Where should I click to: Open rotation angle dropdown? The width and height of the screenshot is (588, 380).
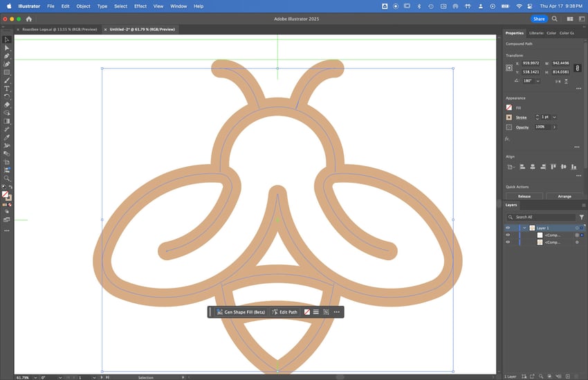(x=538, y=81)
